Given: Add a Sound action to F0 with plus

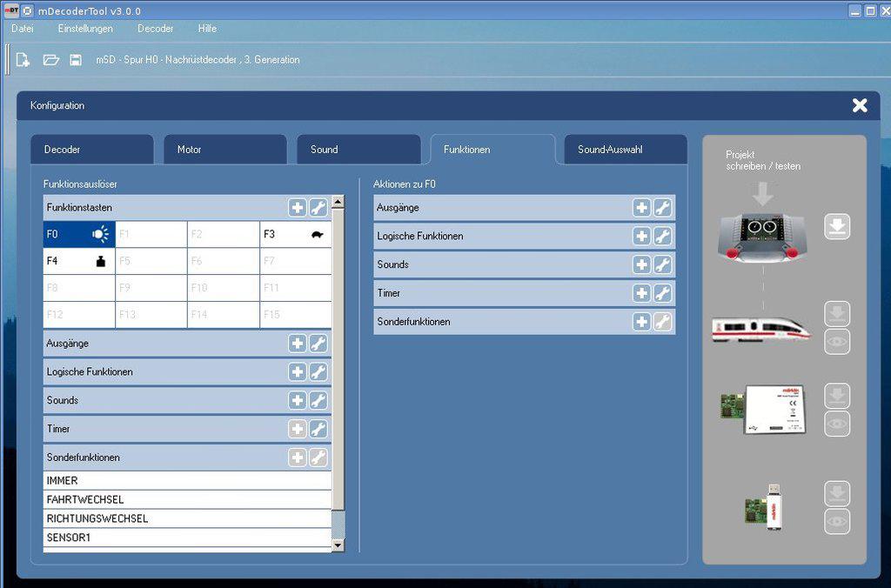Looking at the screenshot, I should (641, 264).
